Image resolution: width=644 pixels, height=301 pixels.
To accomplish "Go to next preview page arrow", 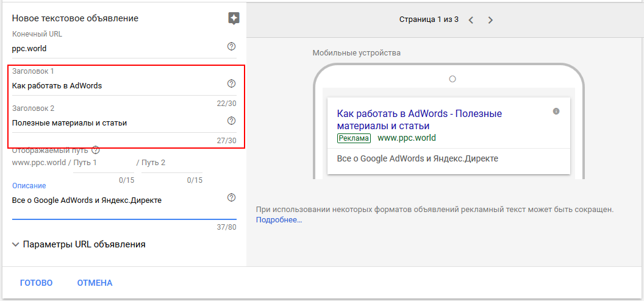I will (x=490, y=20).
